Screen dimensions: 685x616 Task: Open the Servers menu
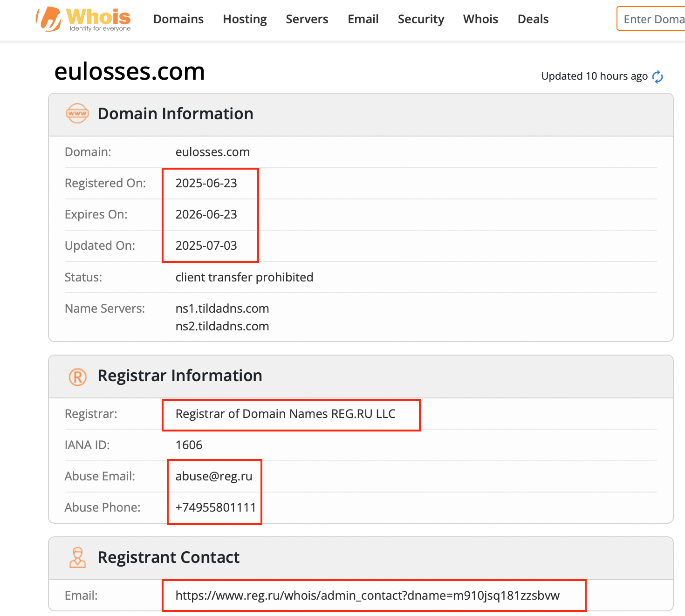[307, 19]
